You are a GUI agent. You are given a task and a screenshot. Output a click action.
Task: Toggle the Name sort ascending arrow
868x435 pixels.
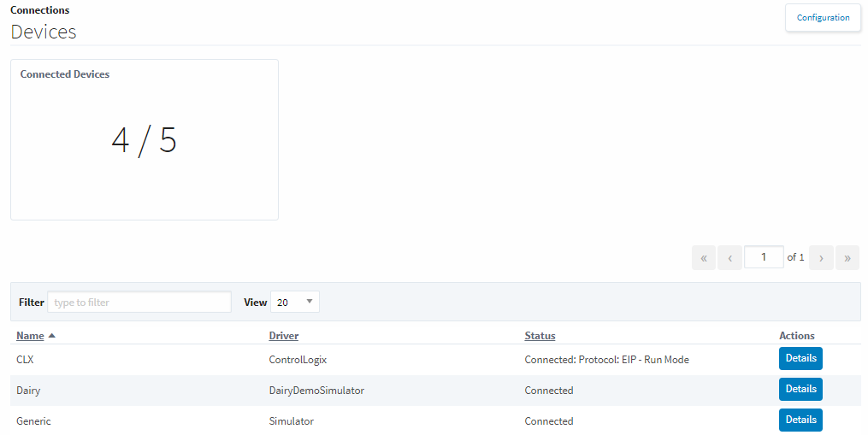(52, 335)
